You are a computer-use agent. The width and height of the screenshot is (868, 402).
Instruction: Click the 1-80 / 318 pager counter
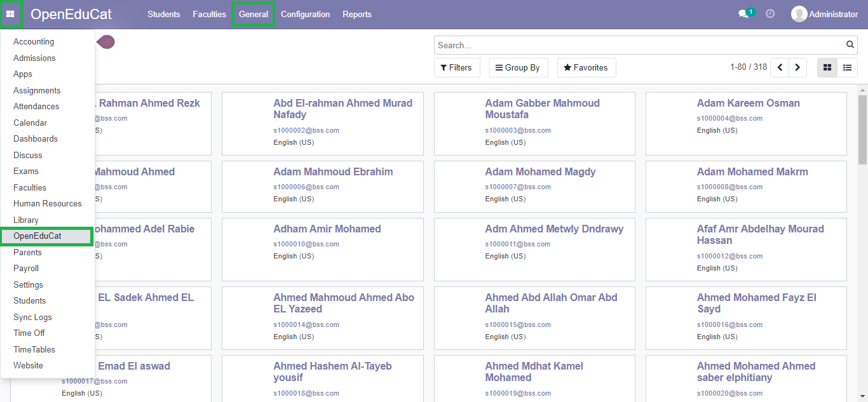749,67
